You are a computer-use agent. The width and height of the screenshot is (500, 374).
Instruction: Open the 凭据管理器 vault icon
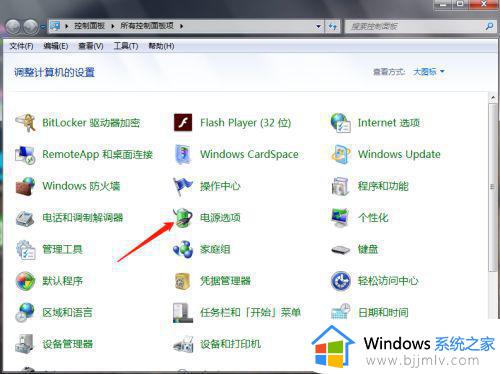[183, 281]
